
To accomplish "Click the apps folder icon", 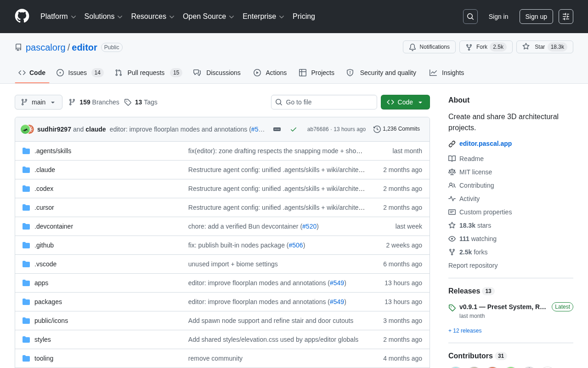I will (x=26, y=283).
